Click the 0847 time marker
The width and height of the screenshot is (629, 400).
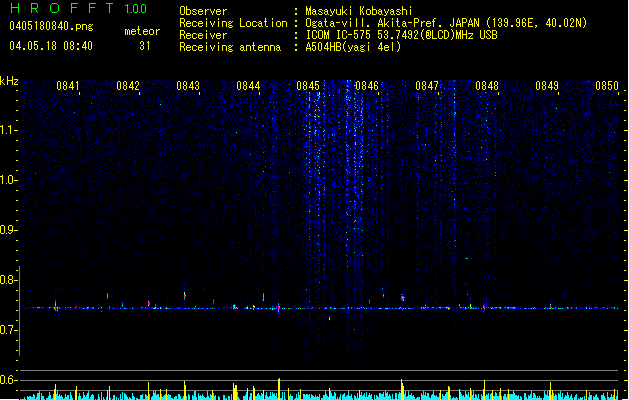tap(427, 86)
